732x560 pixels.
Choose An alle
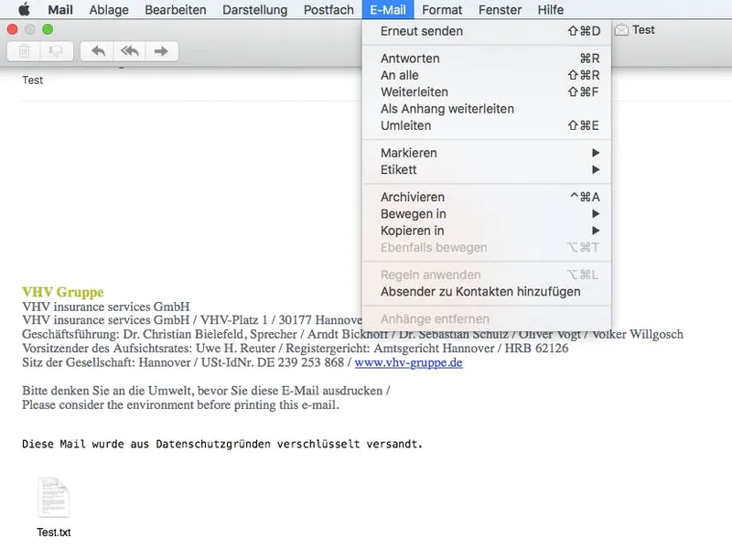(487, 75)
